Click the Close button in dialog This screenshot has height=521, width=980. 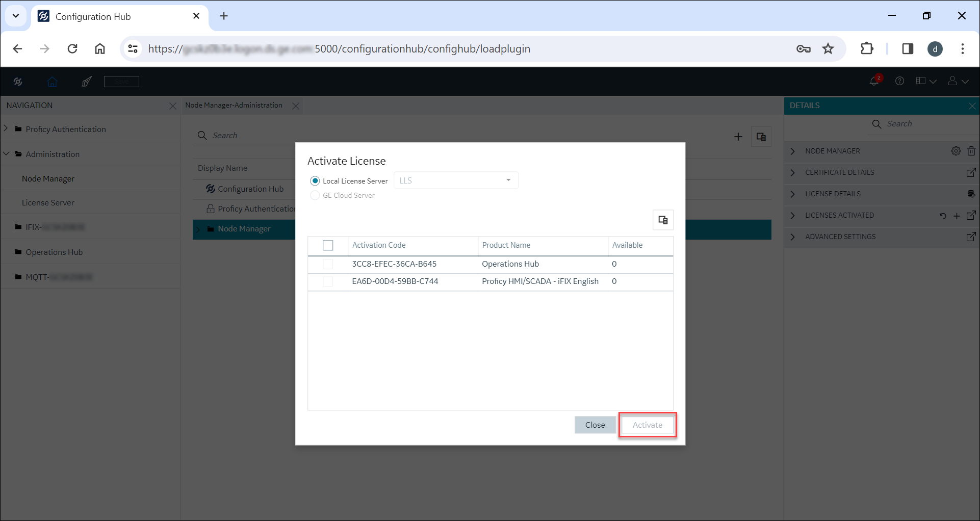[595, 425]
